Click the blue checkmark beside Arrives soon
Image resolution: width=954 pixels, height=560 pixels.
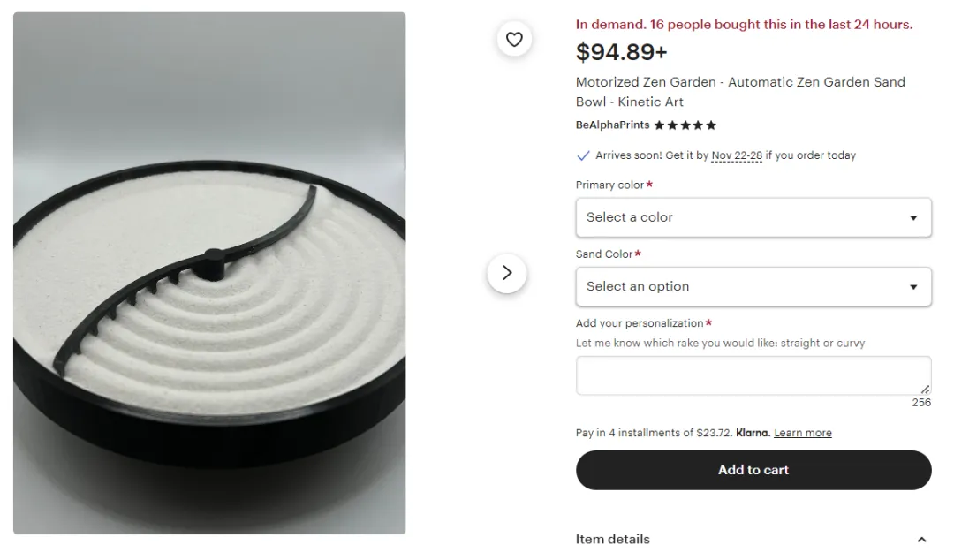click(583, 155)
